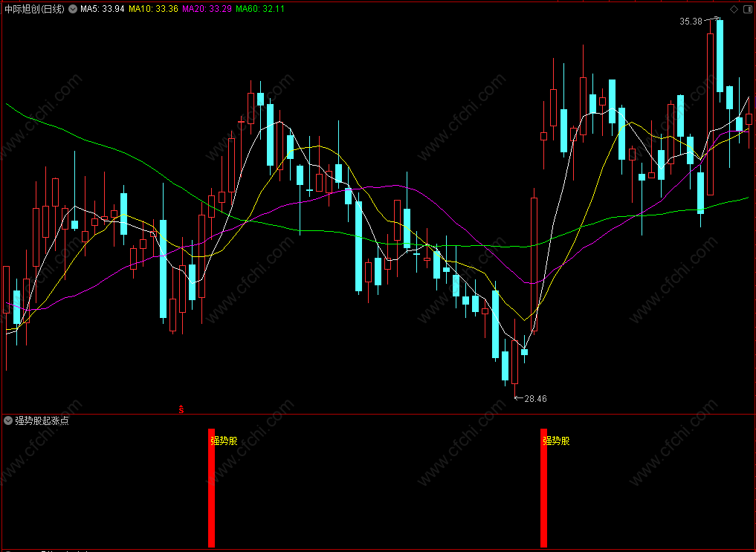
Task: Expand the 强势股起涨点 indicator dropdown arrow
Action: pos(7,421)
